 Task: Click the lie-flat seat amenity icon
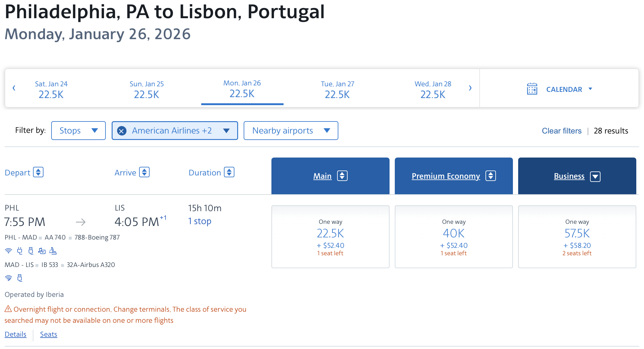point(53,251)
